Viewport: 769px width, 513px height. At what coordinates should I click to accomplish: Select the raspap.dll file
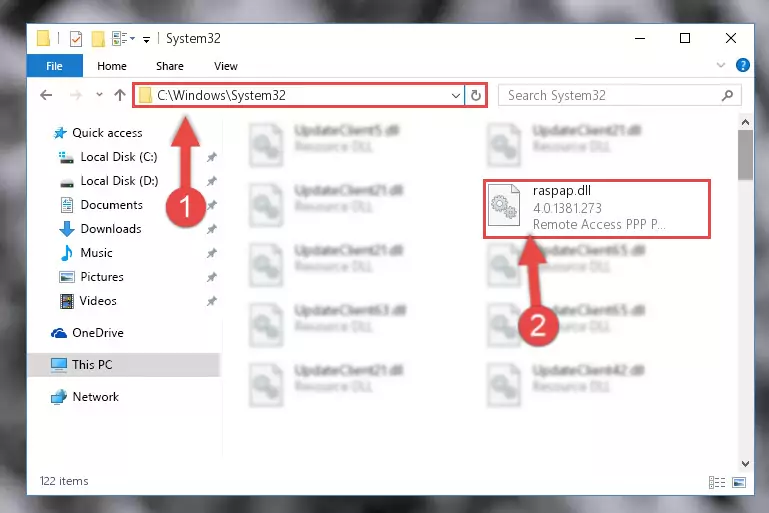click(596, 209)
